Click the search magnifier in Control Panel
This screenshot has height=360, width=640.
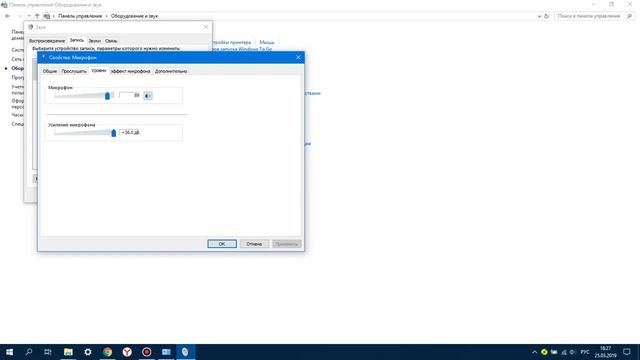click(x=629, y=16)
